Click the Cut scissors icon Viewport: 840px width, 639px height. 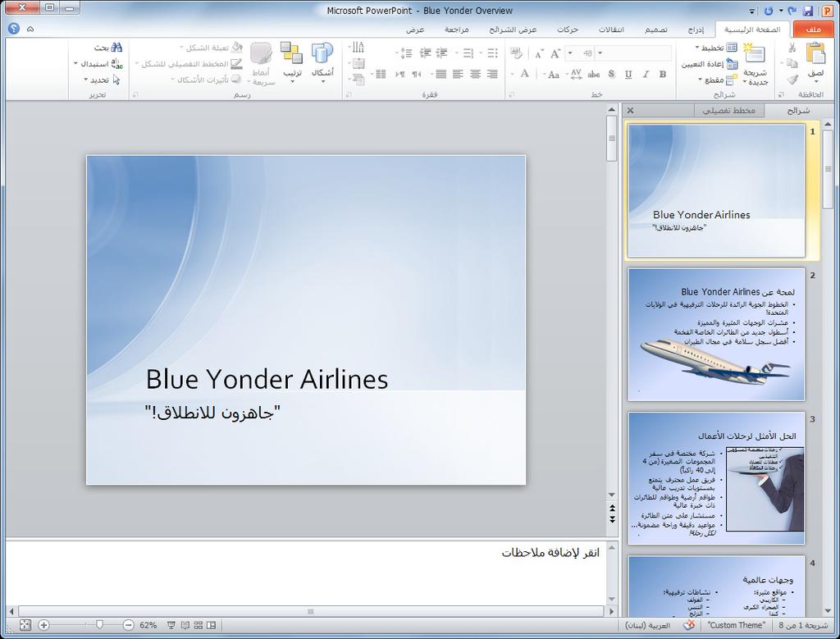coord(792,48)
